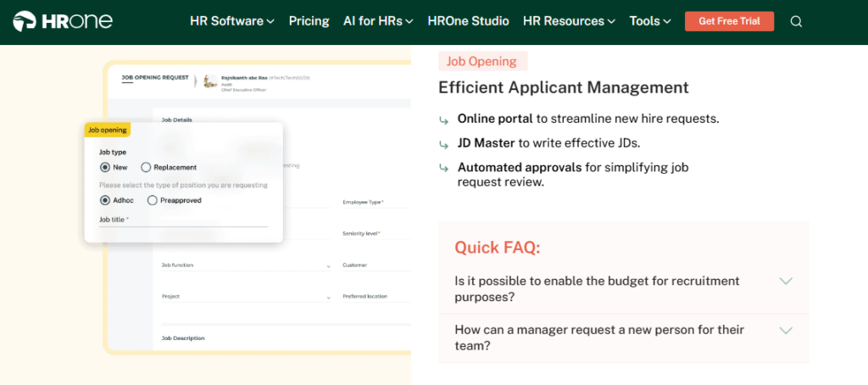Open the HR Software menu
The width and height of the screenshot is (868, 385).
[x=232, y=21]
